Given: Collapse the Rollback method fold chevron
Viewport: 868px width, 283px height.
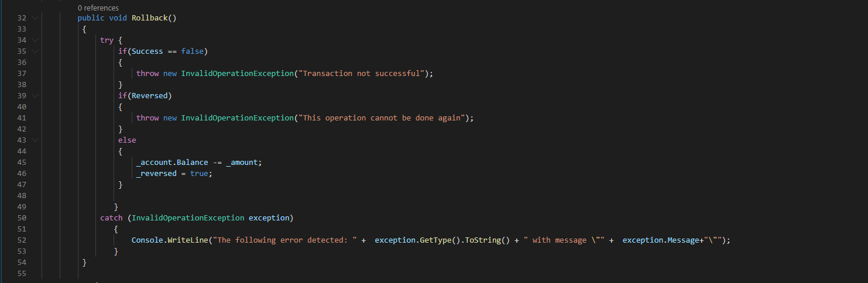Looking at the screenshot, I should coord(35,18).
